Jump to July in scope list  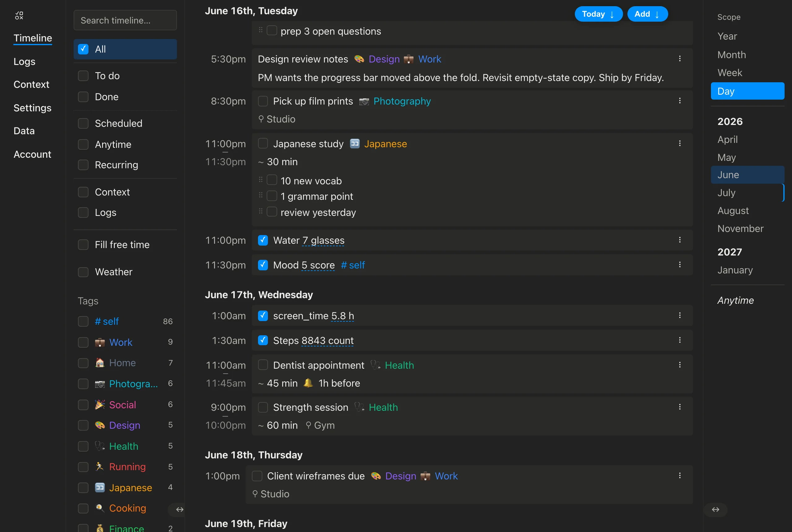(747, 193)
